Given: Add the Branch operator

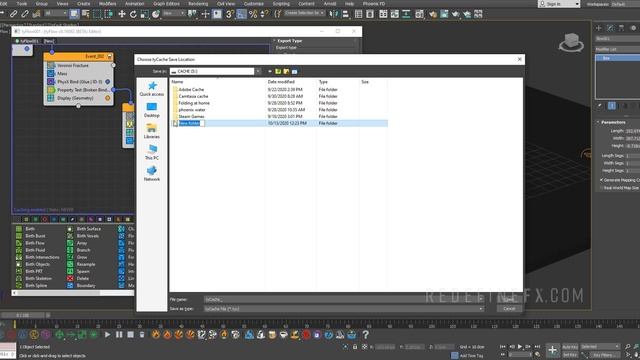Looking at the screenshot, I should pyautogui.click(x=79, y=250).
